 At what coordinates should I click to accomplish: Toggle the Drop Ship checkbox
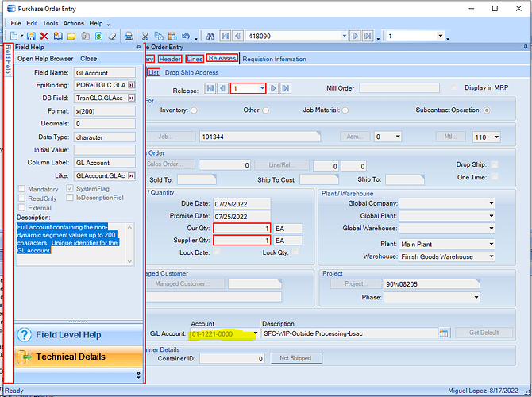pos(495,164)
